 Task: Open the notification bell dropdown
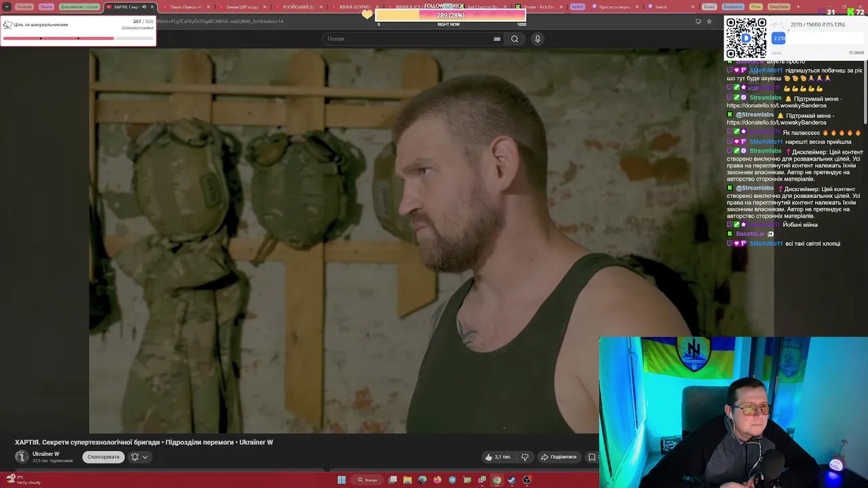coord(139,457)
